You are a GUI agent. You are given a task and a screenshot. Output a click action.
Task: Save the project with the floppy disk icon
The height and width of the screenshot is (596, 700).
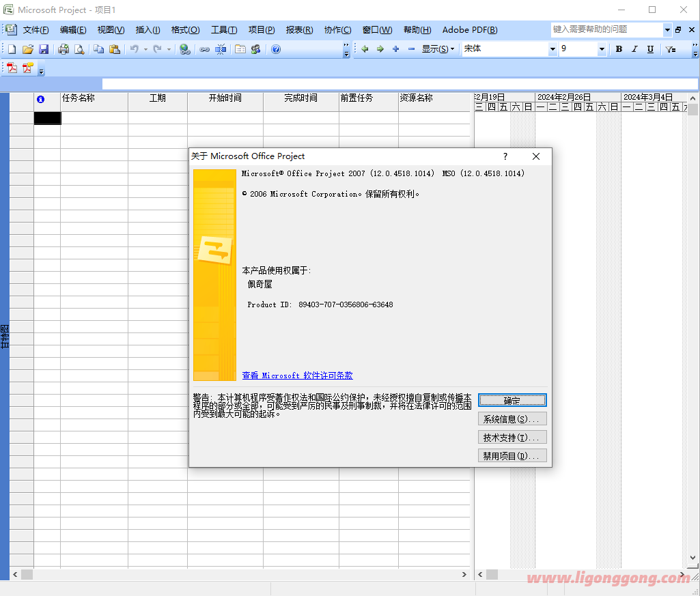[43, 49]
